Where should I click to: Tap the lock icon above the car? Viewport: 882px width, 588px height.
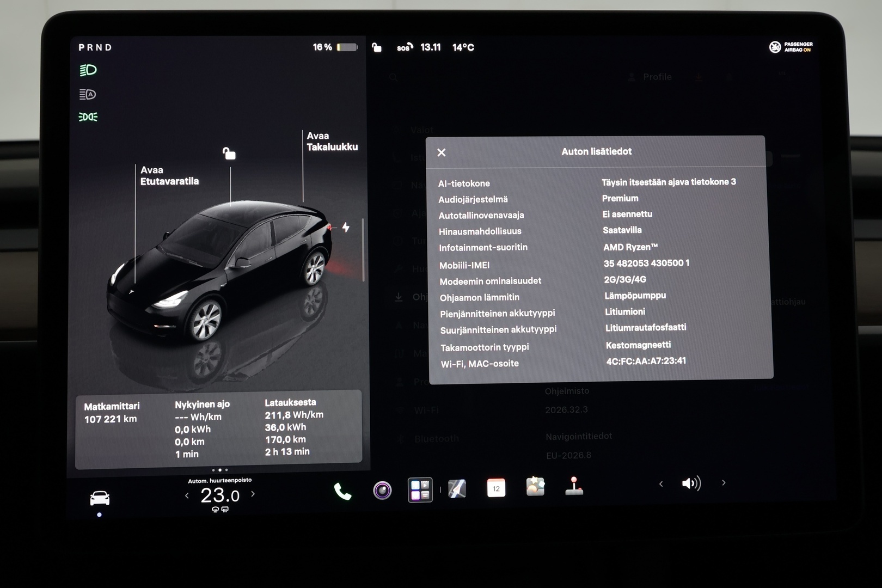229,154
